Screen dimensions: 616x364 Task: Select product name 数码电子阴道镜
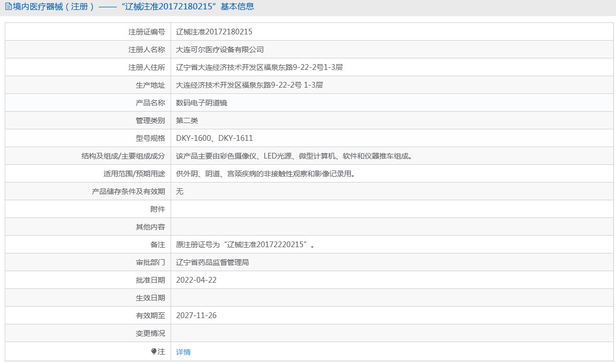coord(201,103)
